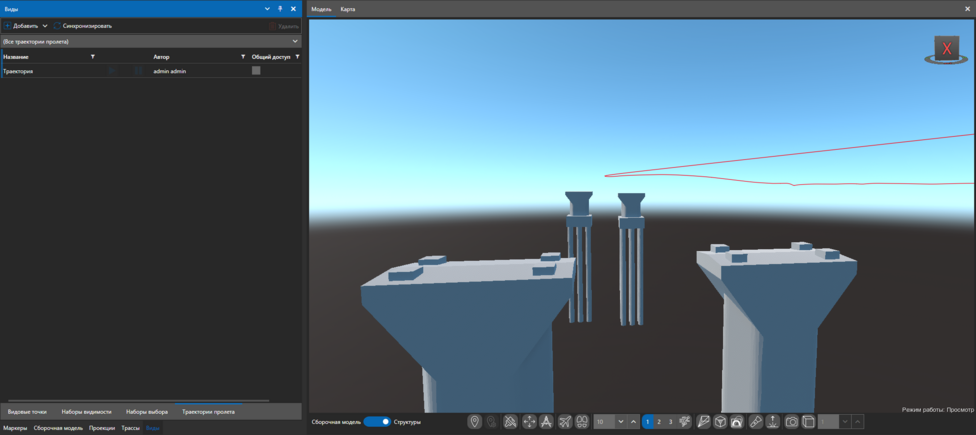The width and height of the screenshot is (976, 435).
Task: Click the view orientation cube with red X
Action: (945, 49)
